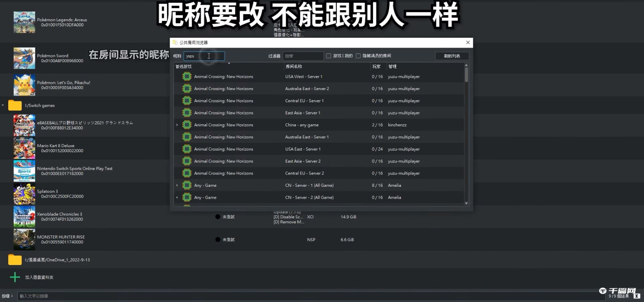Select 'Any - Game' text in CN - Server - 1 row
644x302 pixels.
(205, 185)
